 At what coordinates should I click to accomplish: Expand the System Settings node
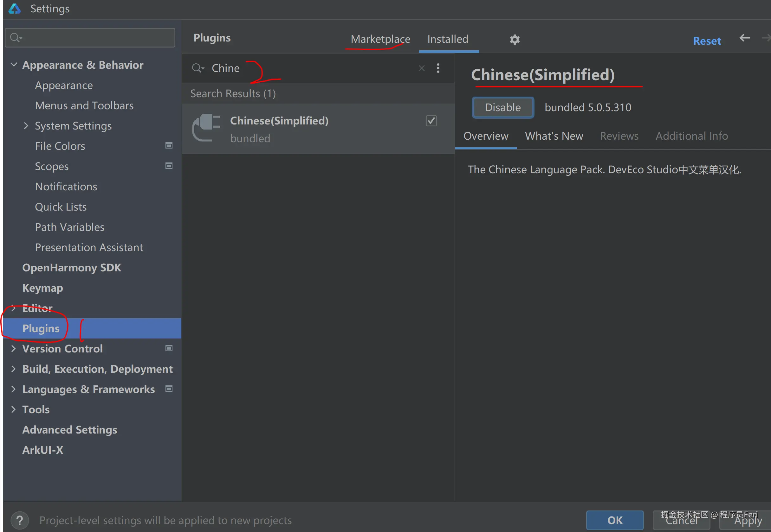(26, 126)
